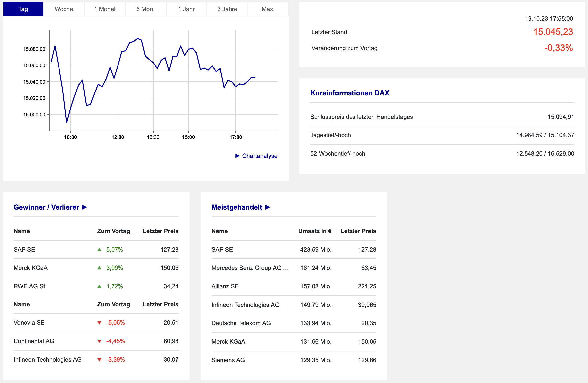588x383 pixels.
Task: Click the chart line peak near 13:00
Action: click(x=138, y=38)
